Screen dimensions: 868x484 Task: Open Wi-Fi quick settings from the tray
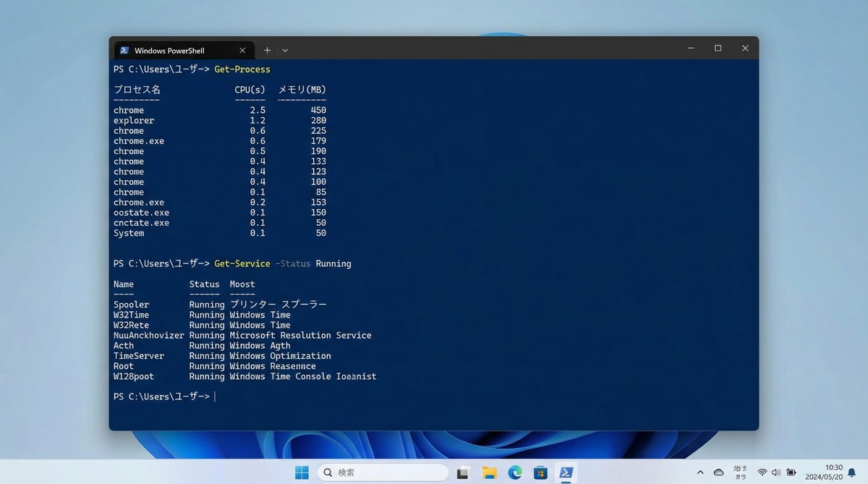(762, 472)
